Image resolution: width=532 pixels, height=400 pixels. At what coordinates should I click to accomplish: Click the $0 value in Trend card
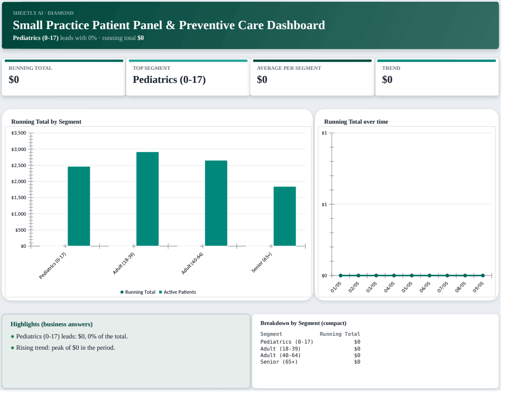coord(387,79)
